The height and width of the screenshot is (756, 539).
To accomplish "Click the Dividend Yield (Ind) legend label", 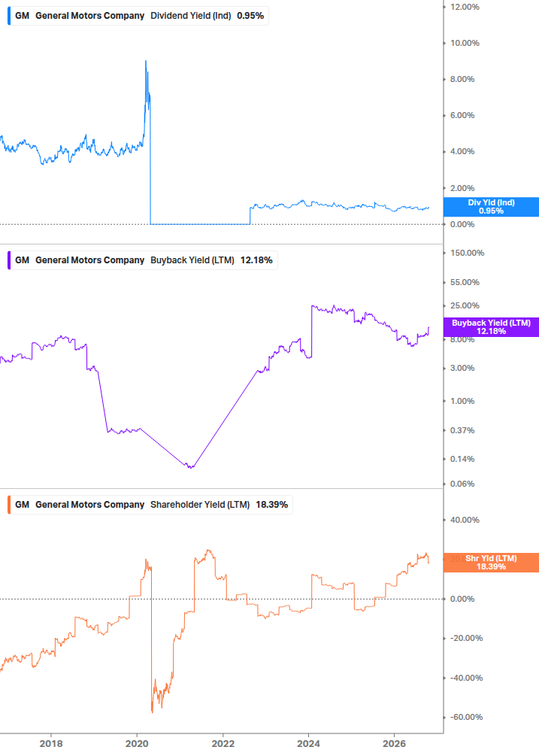I will 191,16.
